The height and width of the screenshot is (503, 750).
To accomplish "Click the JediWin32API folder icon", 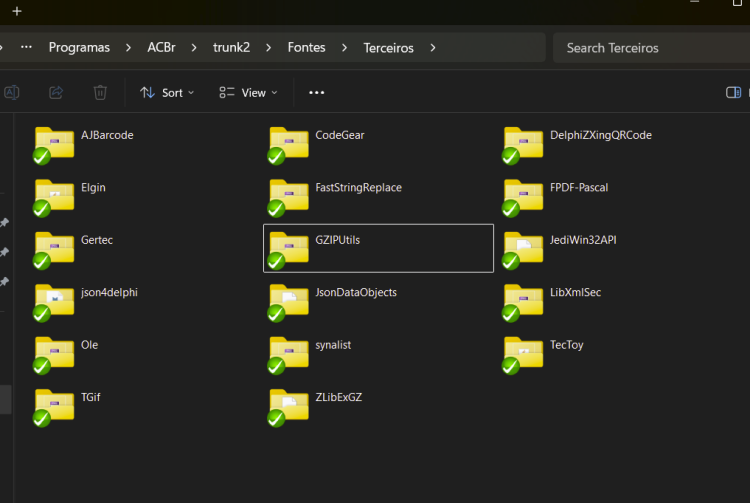I will [522, 250].
